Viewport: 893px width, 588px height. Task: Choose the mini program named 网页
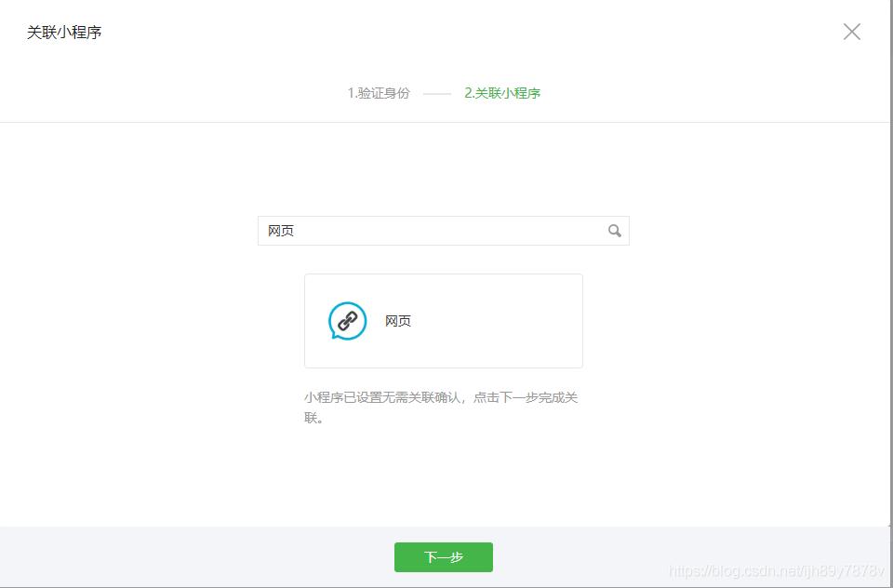tap(443, 320)
